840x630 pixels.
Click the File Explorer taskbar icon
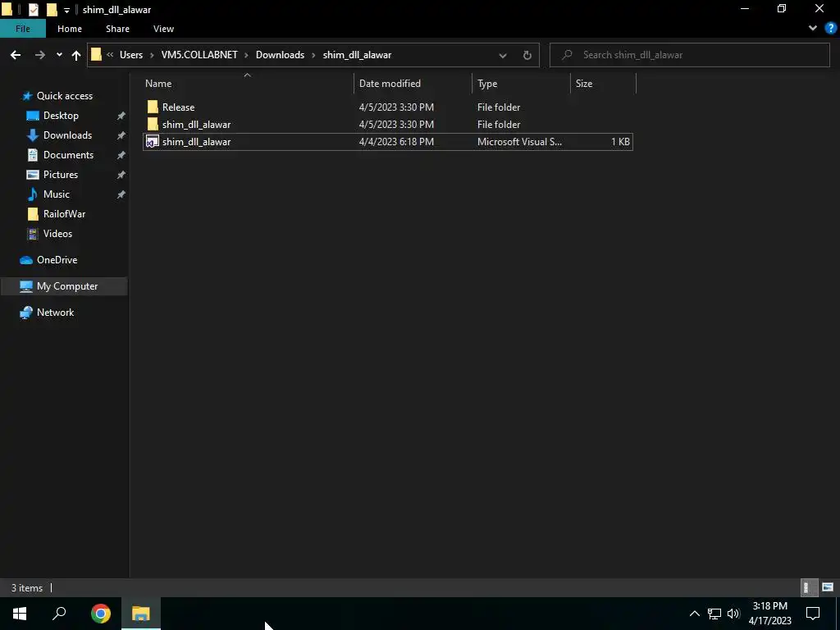[x=141, y=614]
